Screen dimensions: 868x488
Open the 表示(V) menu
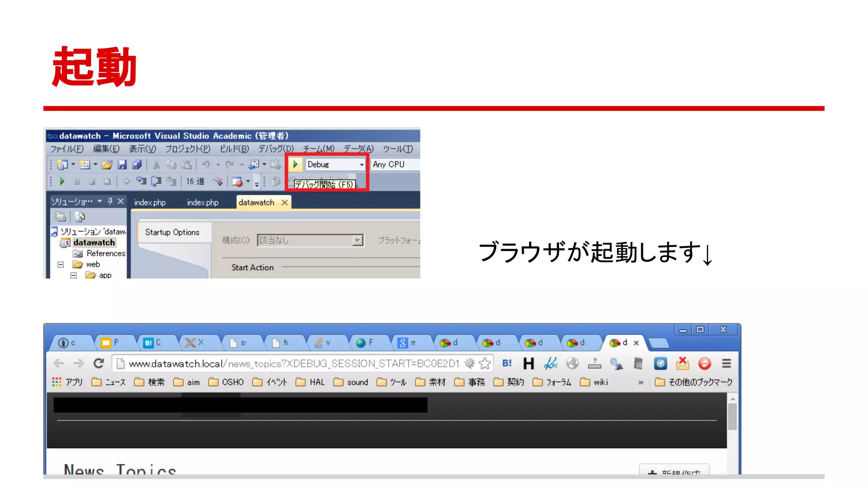click(x=142, y=149)
